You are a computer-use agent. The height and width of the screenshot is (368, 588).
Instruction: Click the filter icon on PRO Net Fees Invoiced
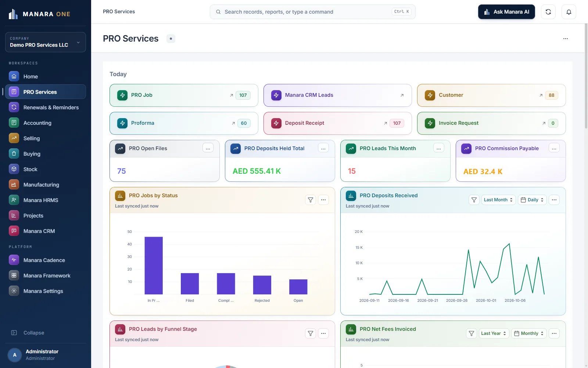coord(472,333)
